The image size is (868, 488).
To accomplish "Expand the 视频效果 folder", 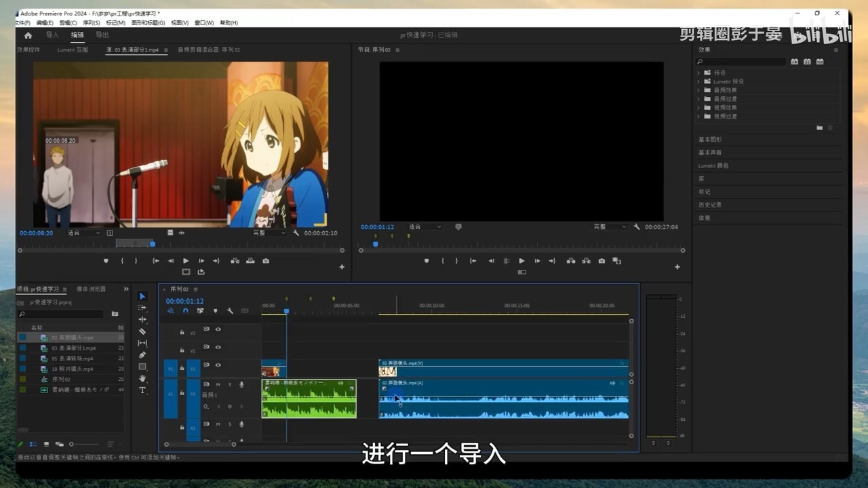I will click(698, 108).
